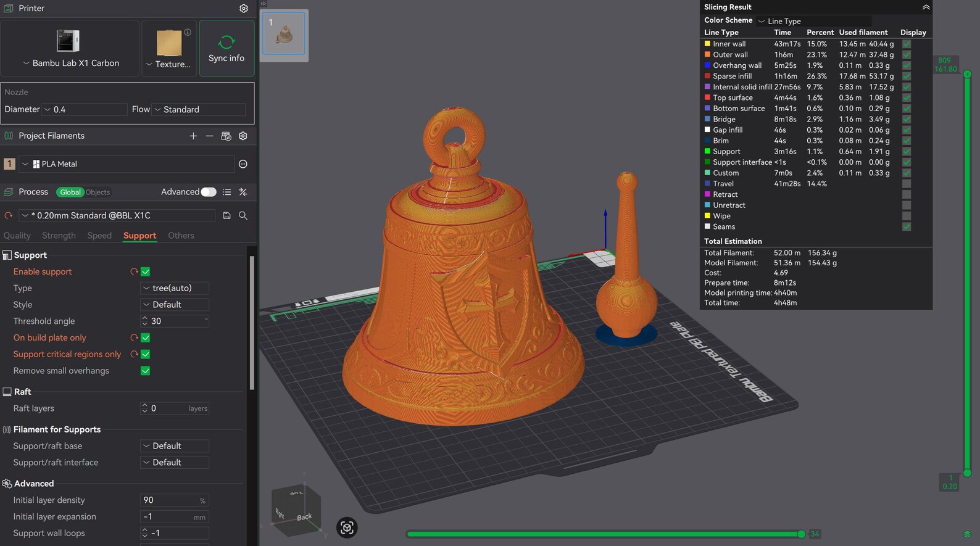Enable Retract display checkbox
Image resolution: width=980 pixels, height=546 pixels.
coord(907,194)
